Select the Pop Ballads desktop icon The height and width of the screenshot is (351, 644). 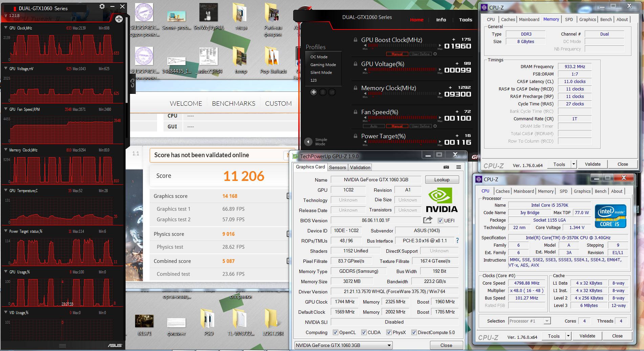[x=273, y=60]
